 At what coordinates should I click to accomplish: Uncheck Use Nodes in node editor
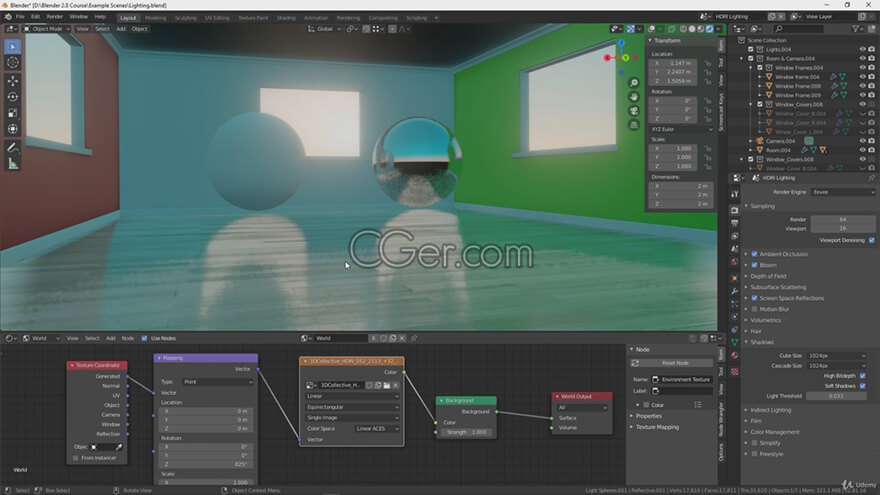144,338
